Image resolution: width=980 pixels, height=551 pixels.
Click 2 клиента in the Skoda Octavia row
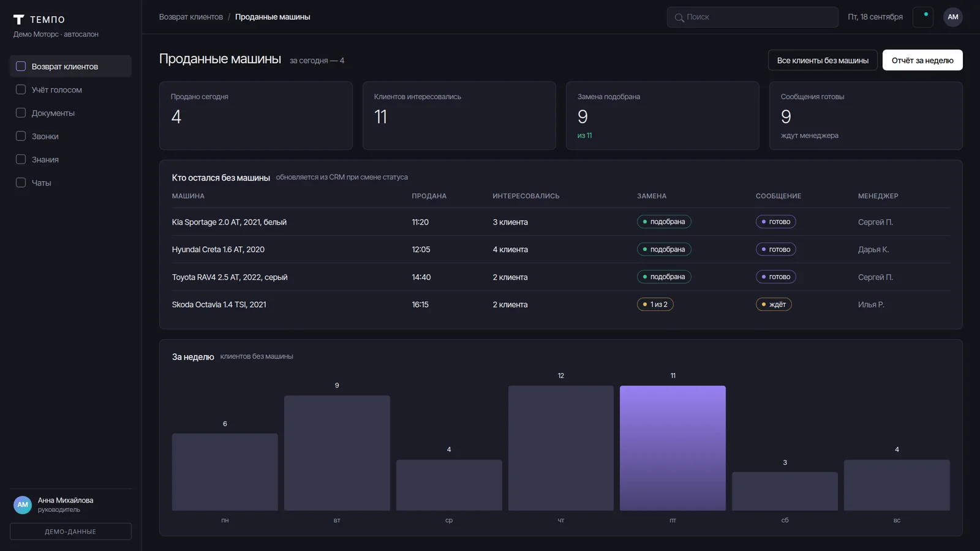(510, 304)
